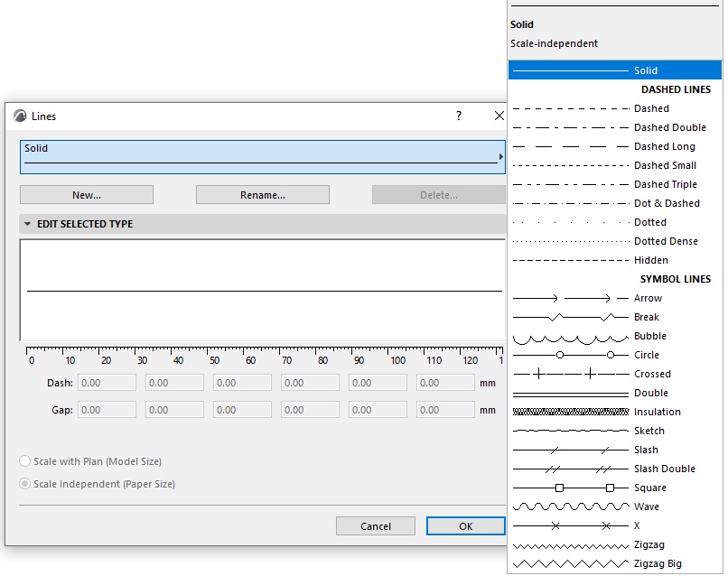Click the fourth Gap value field
The height and width of the screenshot is (576, 728).
(310, 410)
